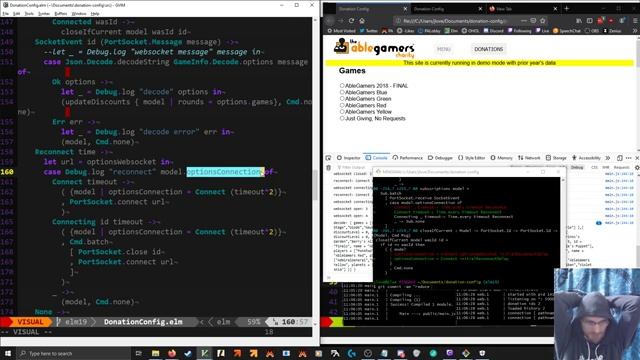
Task: Toggle the Firefox sidebar icon
Action: click(x=589, y=20)
